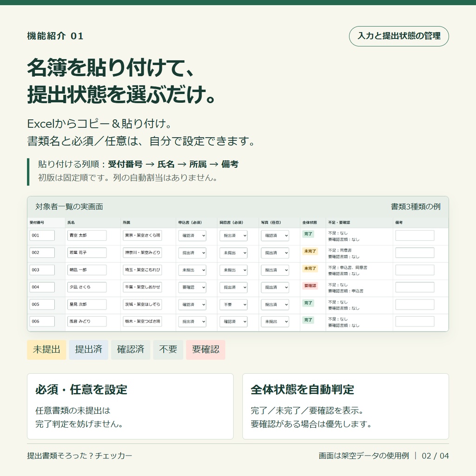The image size is (476, 476).
Task: Open 申込書 dropdown for row 006
Action: 192,322
